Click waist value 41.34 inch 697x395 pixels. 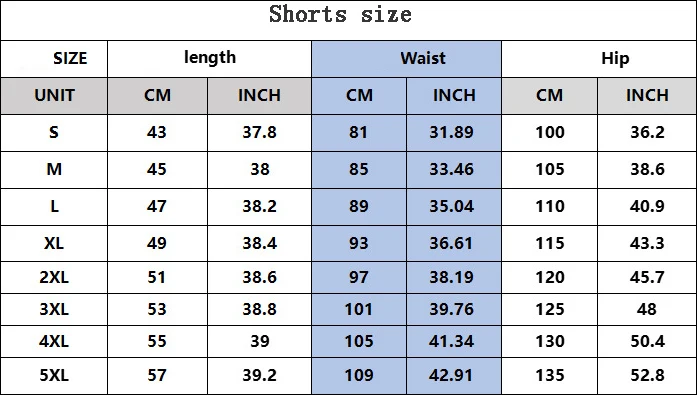pyautogui.click(x=452, y=341)
